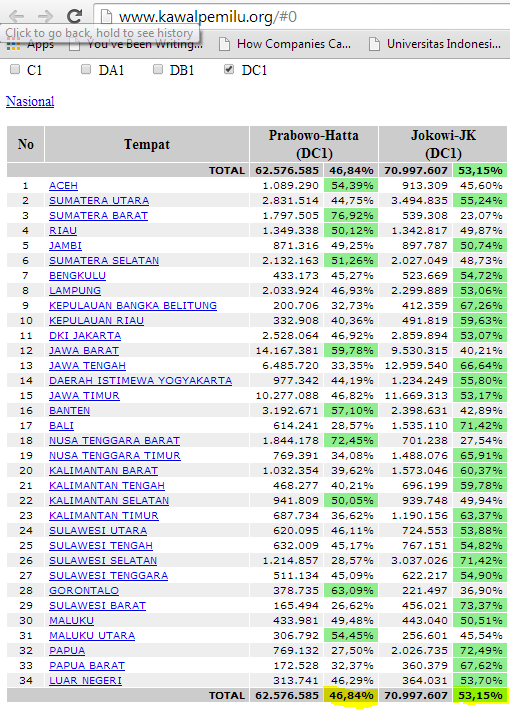510x709 pixels.
Task: Open SUMATERA SELATAN province link
Action: (x=104, y=260)
